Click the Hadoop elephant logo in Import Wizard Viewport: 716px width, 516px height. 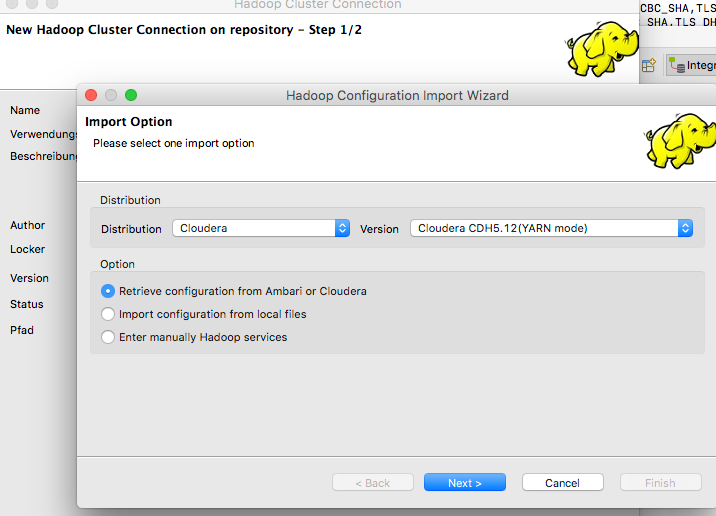[x=680, y=139]
